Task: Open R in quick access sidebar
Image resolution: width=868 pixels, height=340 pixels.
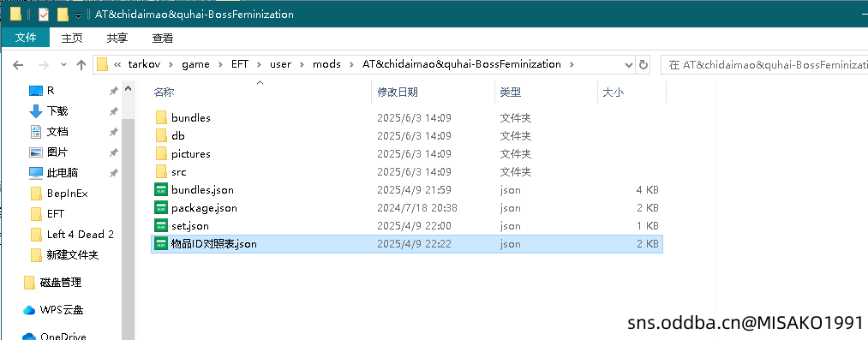Action: (51, 90)
